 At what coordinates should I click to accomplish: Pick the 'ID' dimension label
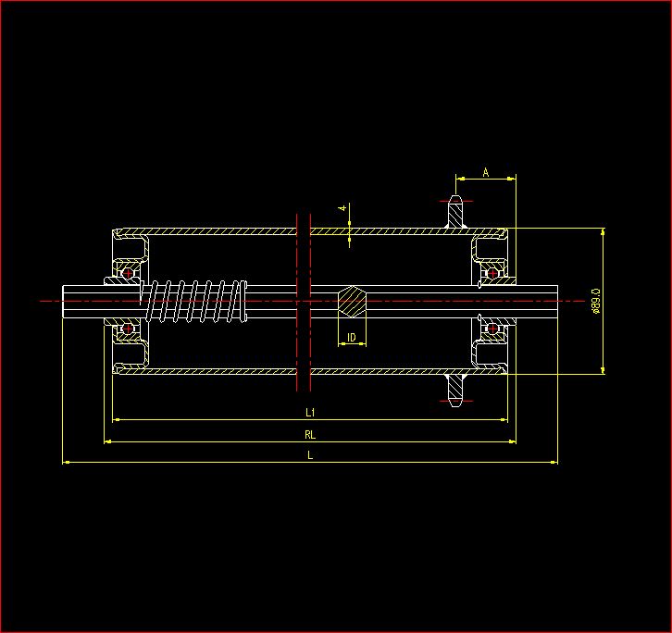coord(352,338)
